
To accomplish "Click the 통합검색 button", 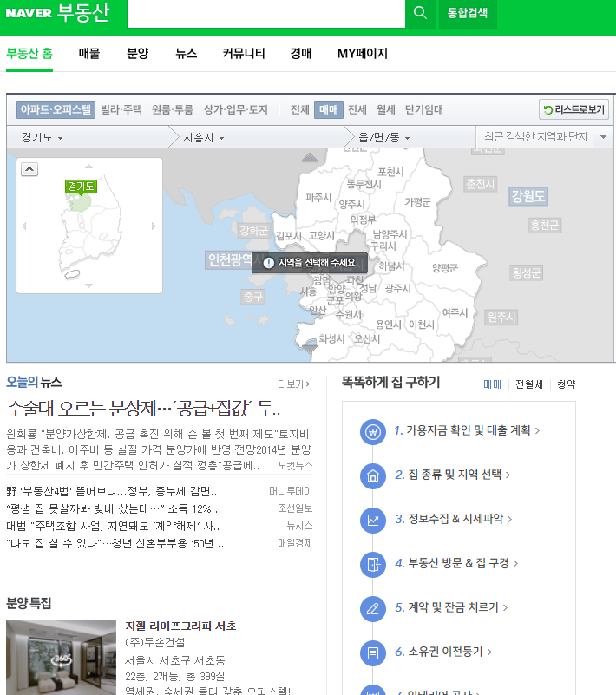I will [468, 13].
